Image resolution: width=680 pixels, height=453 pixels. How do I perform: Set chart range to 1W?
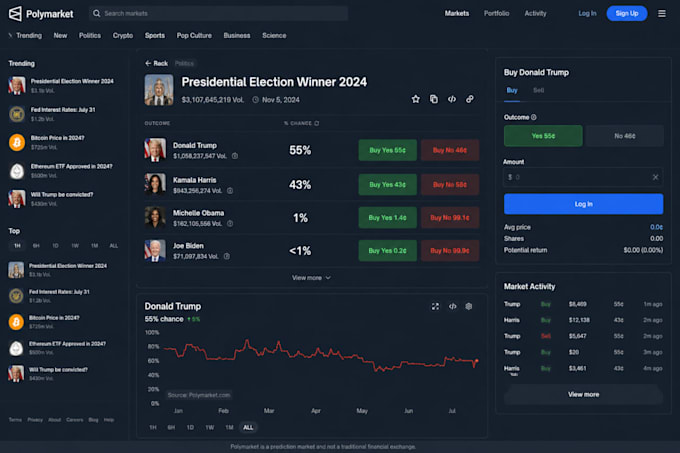[x=210, y=427]
